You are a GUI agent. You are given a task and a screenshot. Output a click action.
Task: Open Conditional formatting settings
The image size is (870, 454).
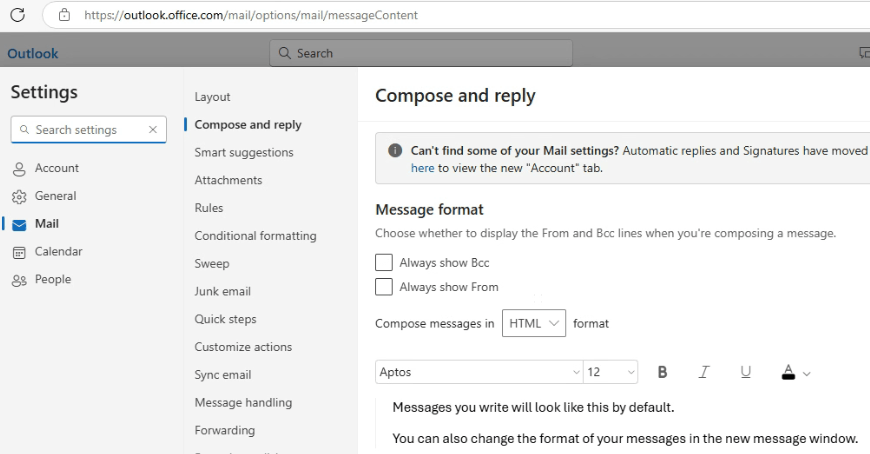255,235
